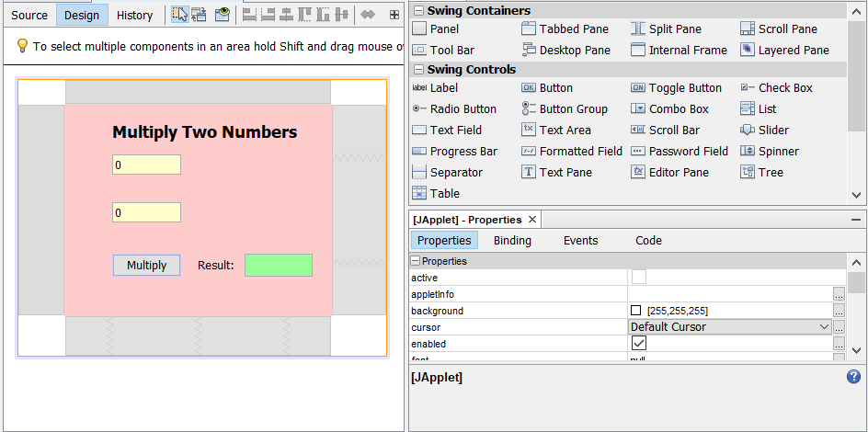868x432 pixels.
Task: Pick Editor Pane in palette
Action: pyautogui.click(x=669, y=172)
